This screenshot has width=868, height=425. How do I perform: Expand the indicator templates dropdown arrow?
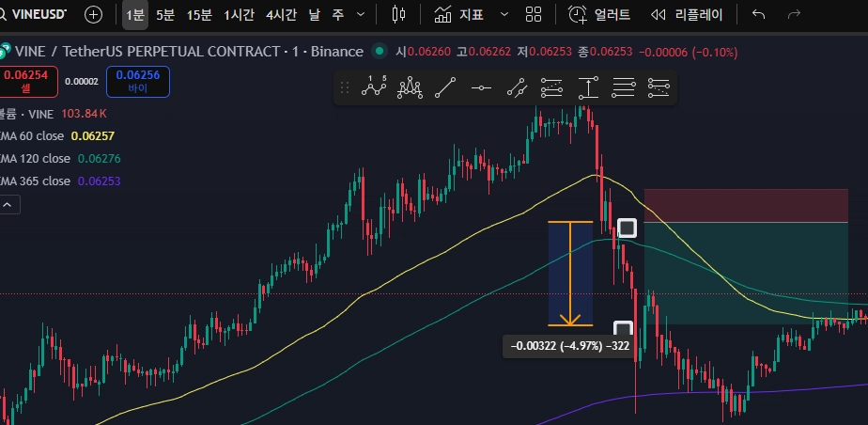(x=504, y=14)
